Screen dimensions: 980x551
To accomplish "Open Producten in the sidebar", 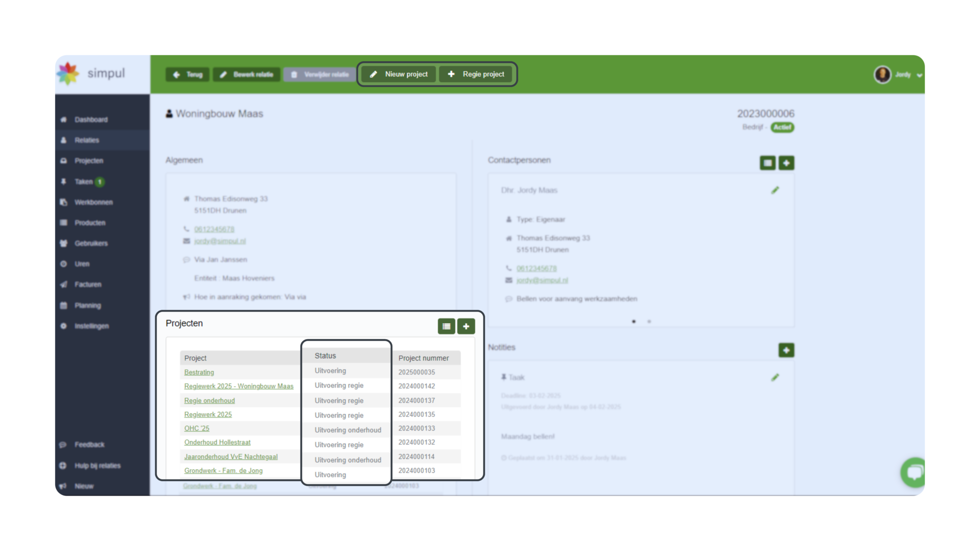I will pos(90,223).
